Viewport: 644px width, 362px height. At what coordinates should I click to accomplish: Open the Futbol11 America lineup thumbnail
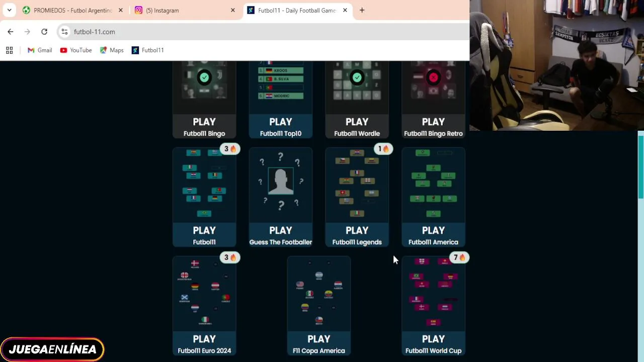[434, 185]
